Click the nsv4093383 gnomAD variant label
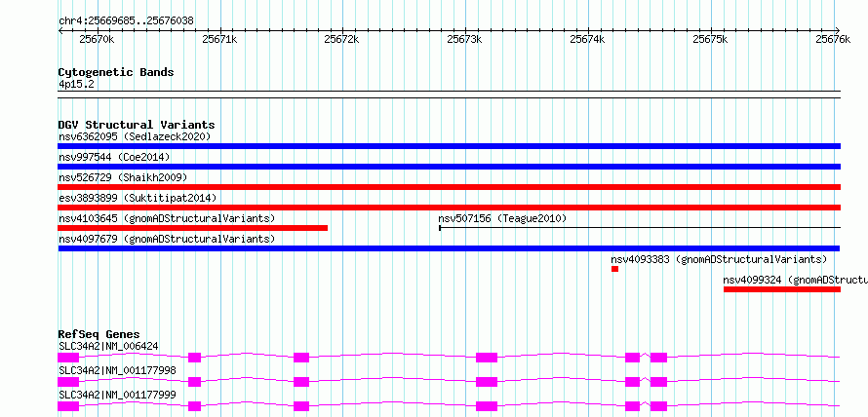 719,259
